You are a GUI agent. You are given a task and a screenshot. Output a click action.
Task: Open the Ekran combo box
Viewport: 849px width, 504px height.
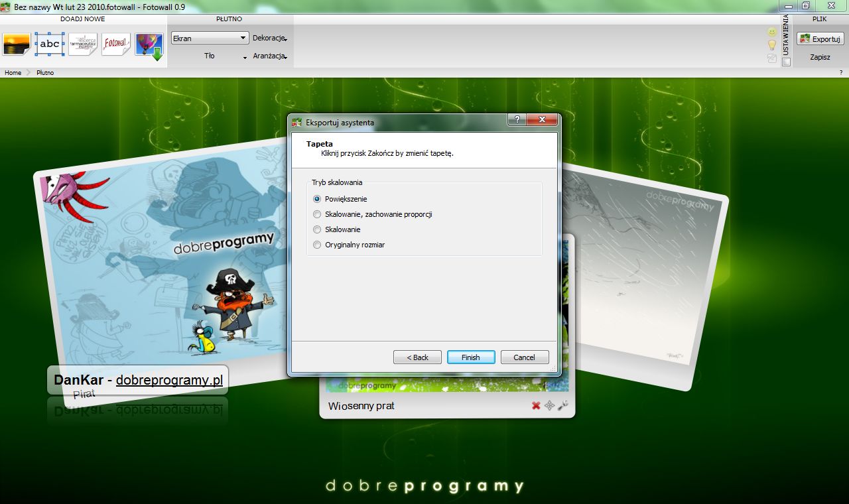pos(210,38)
